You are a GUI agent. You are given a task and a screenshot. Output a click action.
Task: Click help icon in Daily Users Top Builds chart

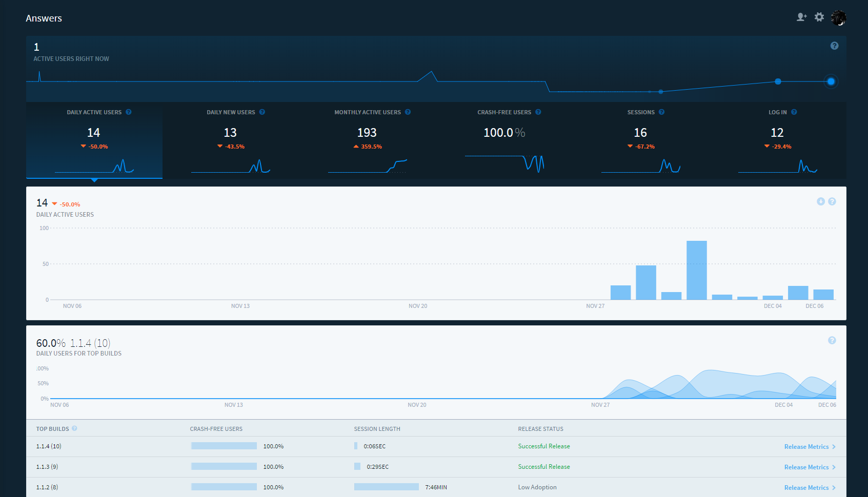point(832,341)
